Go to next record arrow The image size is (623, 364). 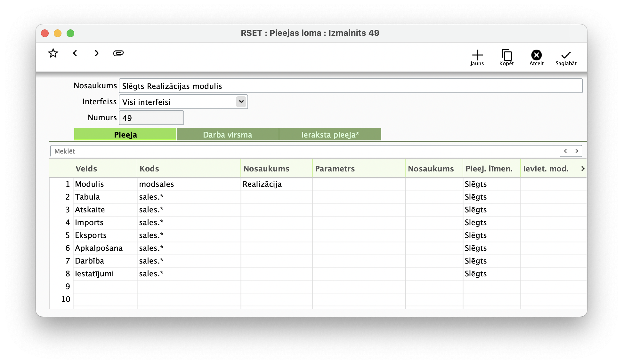coord(96,53)
